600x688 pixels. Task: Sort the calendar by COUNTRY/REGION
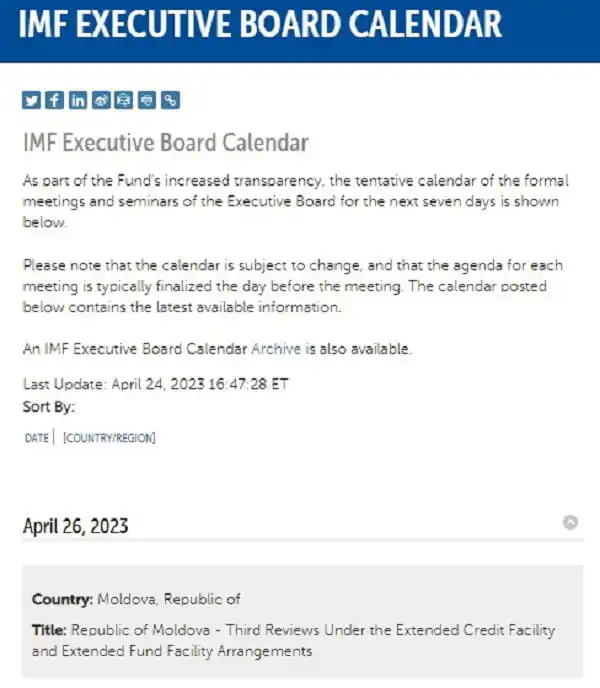(x=109, y=437)
